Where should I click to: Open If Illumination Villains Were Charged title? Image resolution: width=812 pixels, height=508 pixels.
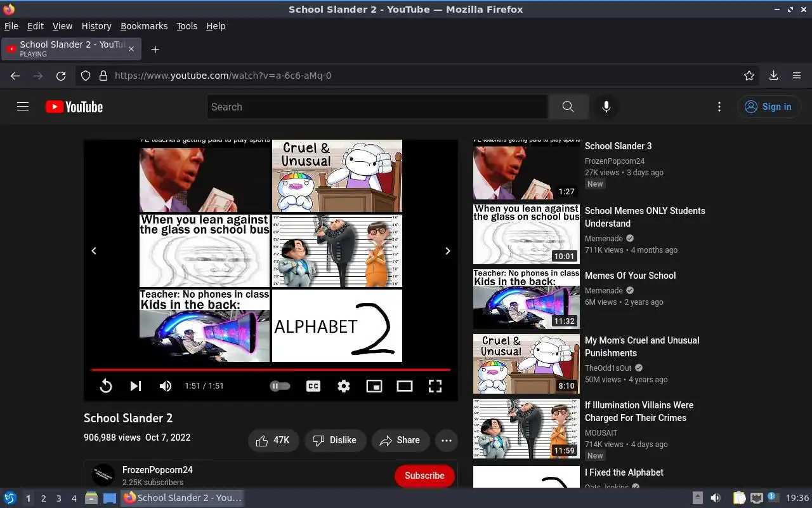coord(639,411)
